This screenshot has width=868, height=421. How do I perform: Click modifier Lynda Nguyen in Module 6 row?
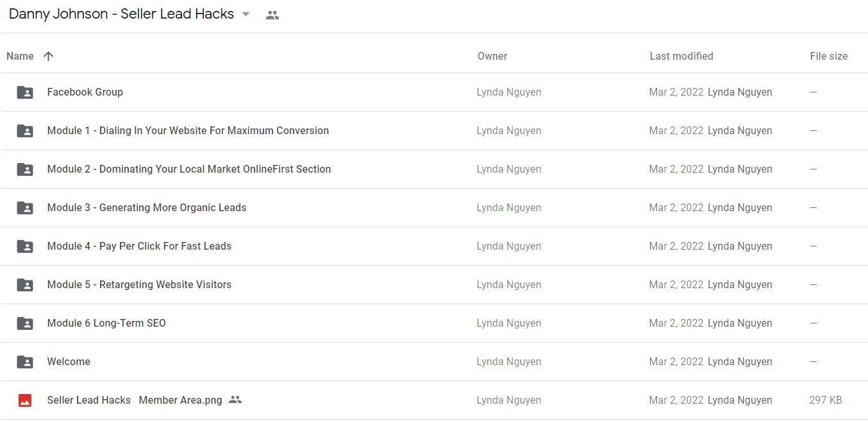[740, 323]
